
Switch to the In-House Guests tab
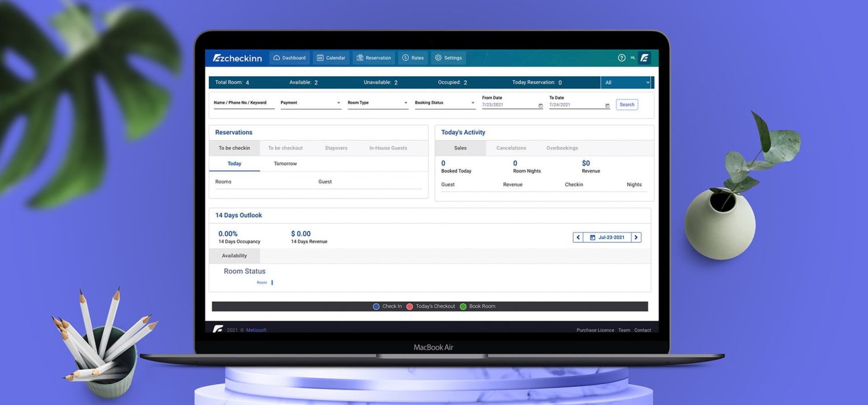point(388,148)
